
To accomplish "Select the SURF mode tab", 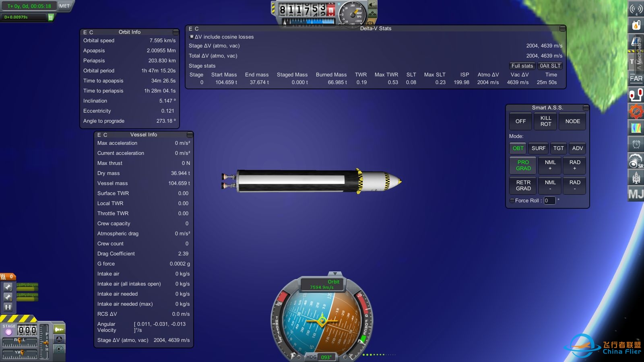I will (539, 148).
